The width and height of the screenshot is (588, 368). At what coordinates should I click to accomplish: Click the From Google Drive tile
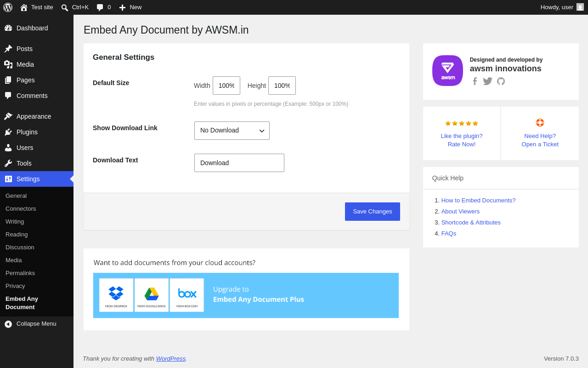pyautogui.click(x=152, y=295)
